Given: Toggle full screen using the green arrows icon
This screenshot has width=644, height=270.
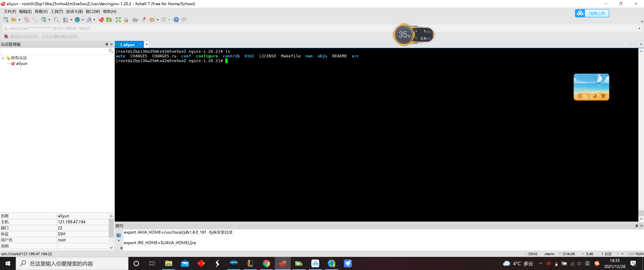Looking at the screenshot, I should coord(118,19).
